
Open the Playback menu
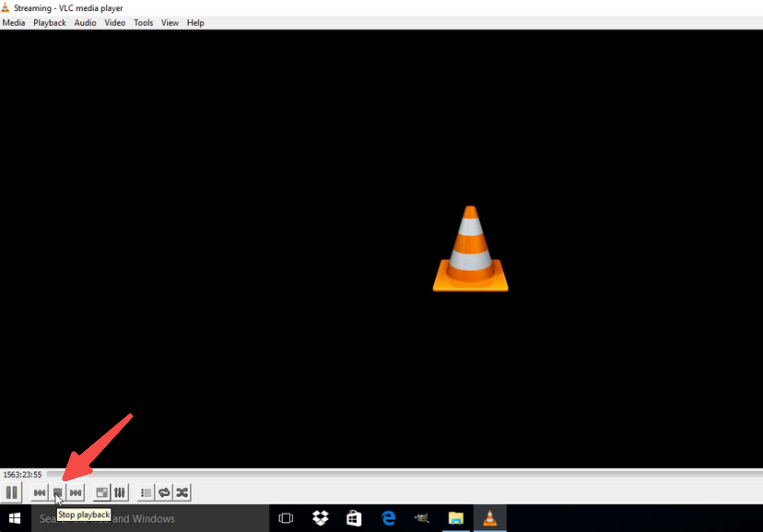coord(49,23)
